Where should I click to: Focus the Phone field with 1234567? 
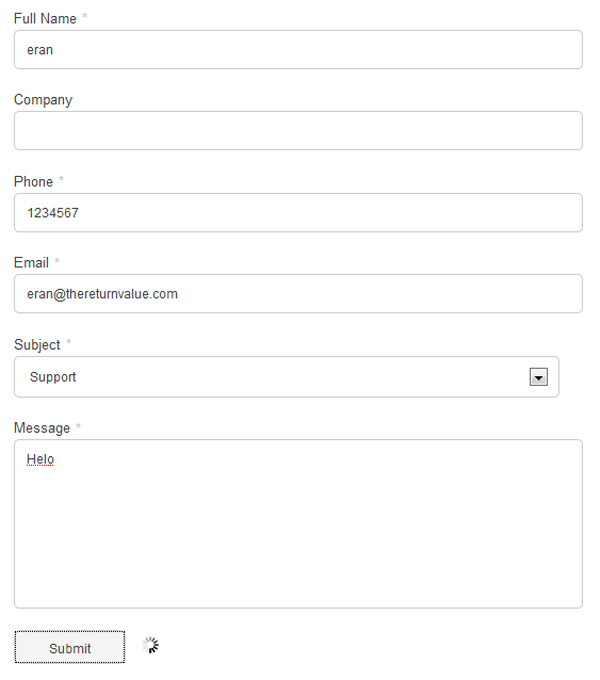tap(298, 212)
